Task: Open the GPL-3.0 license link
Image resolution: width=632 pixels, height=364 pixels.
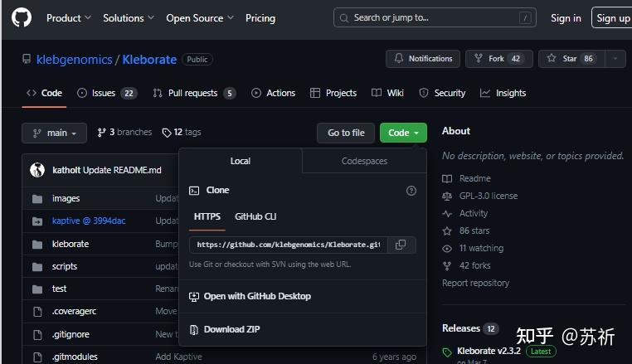Action: (x=488, y=196)
